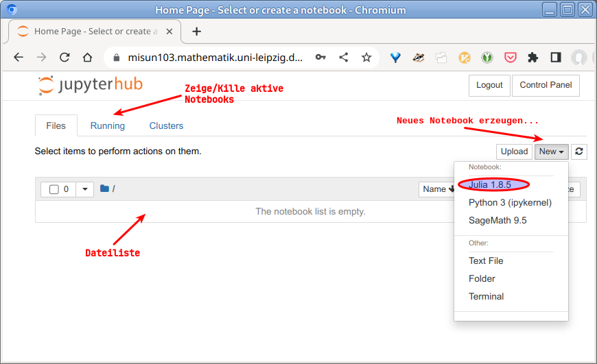Create a Python 3 (ipykernel) notebook
The height and width of the screenshot is (364, 597).
pyautogui.click(x=510, y=202)
